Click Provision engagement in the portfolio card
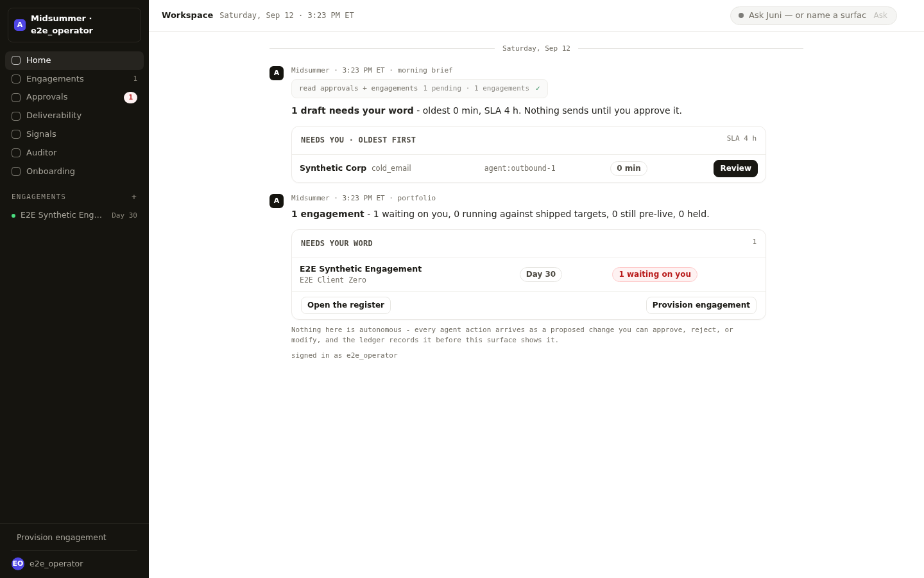924x578 pixels. pyautogui.click(x=701, y=305)
